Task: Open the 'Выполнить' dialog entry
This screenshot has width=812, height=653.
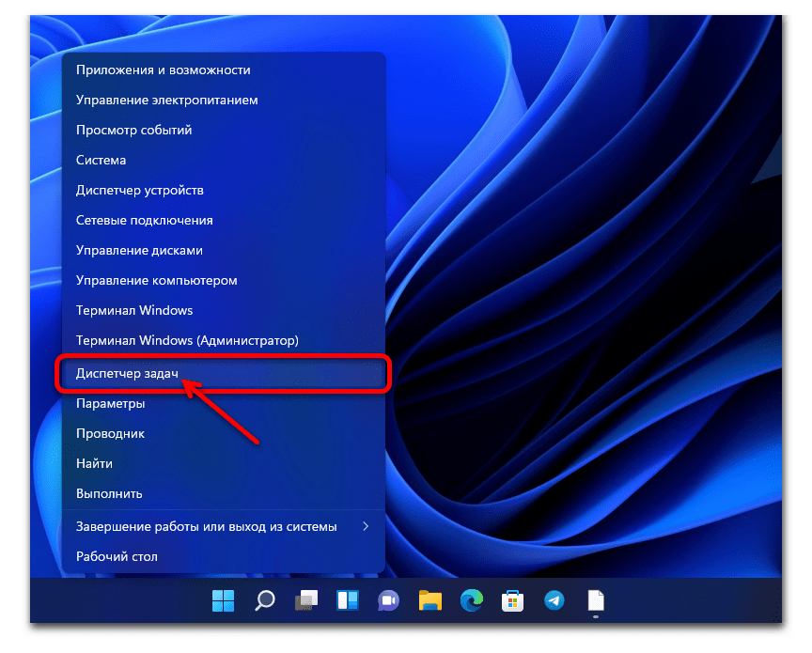Action: pyautogui.click(x=224, y=493)
